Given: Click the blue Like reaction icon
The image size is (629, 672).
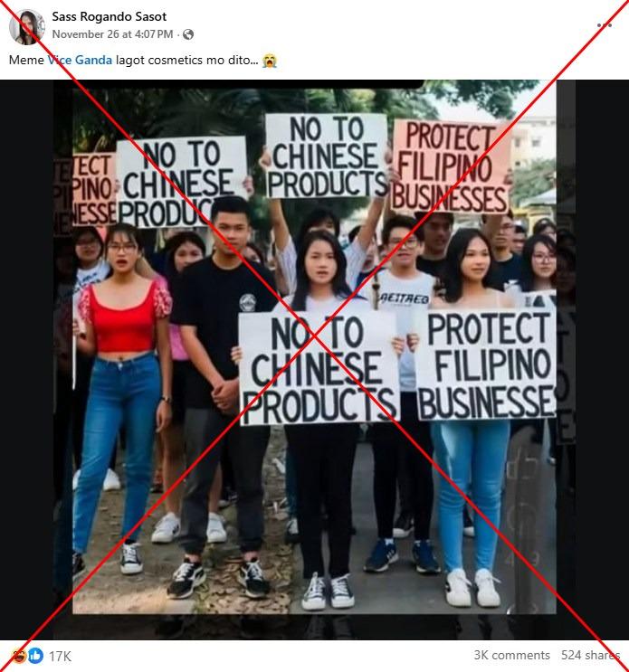Looking at the screenshot, I should pos(35,656).
